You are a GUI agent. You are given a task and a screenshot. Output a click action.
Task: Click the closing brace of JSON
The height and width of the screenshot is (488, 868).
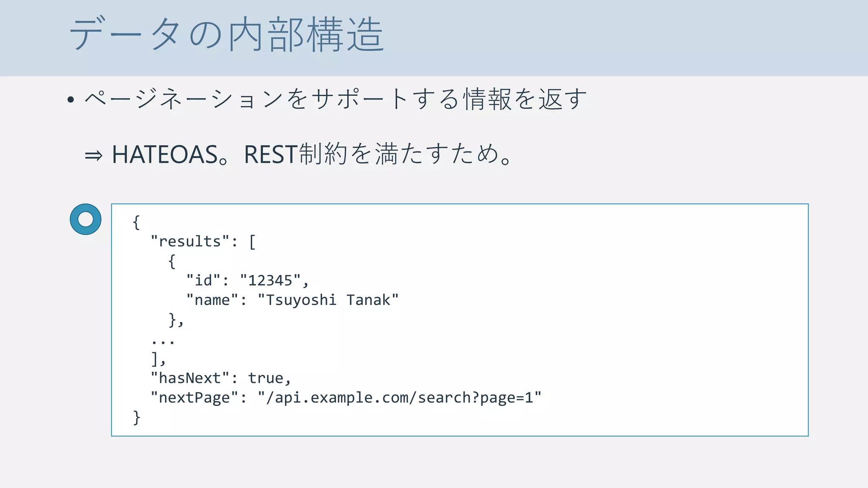[136, 417]
